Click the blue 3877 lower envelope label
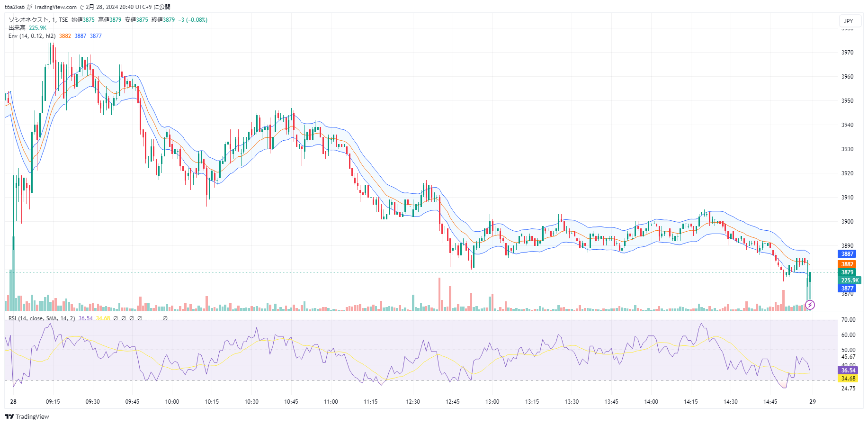 tap(847, 289)
